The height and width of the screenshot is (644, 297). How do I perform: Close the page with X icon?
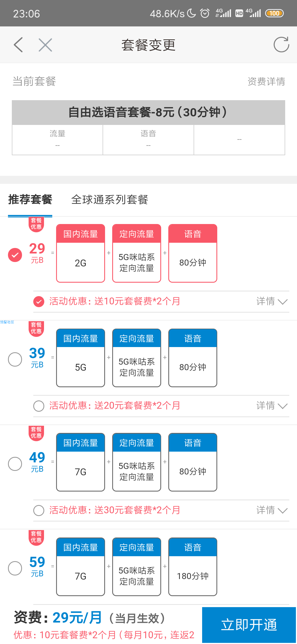[x=45, y=45]
